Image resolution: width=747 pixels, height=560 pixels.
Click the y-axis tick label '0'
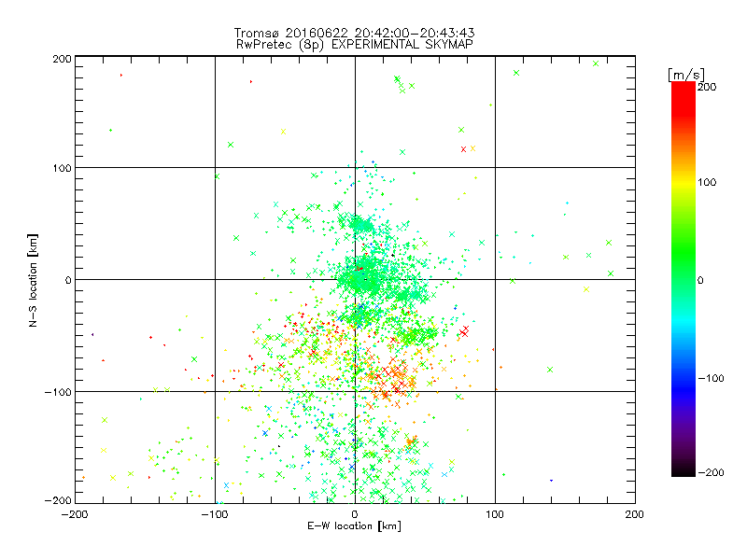pyautogui.click(x=68, y=280)
